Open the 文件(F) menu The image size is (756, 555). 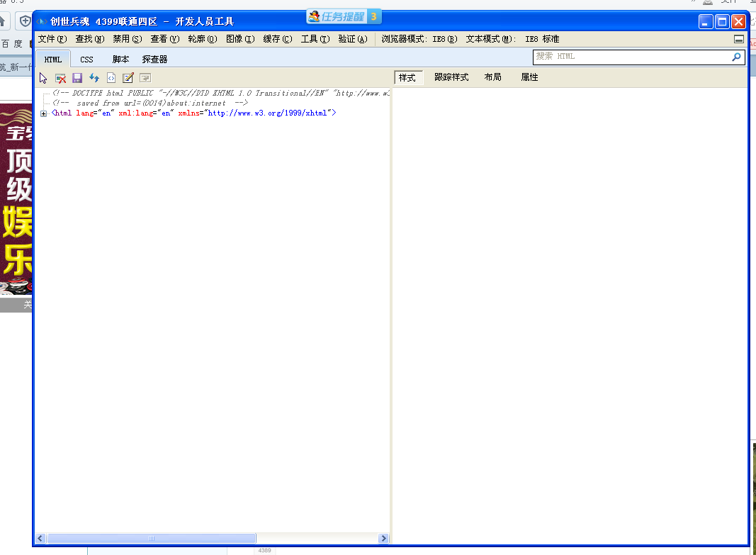point(52,39)
